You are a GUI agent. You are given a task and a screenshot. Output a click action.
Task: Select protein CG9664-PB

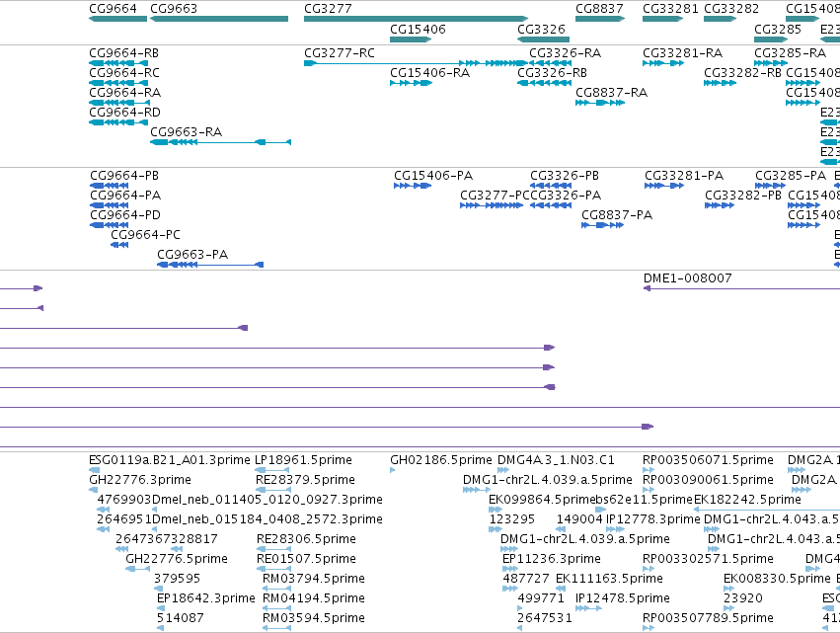(124, 176)
